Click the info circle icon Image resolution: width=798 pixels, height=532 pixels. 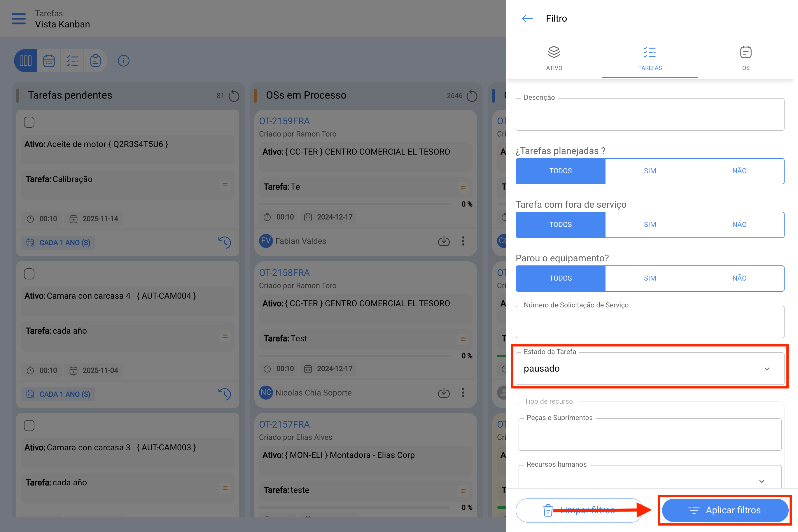click(x=123, y=61)
